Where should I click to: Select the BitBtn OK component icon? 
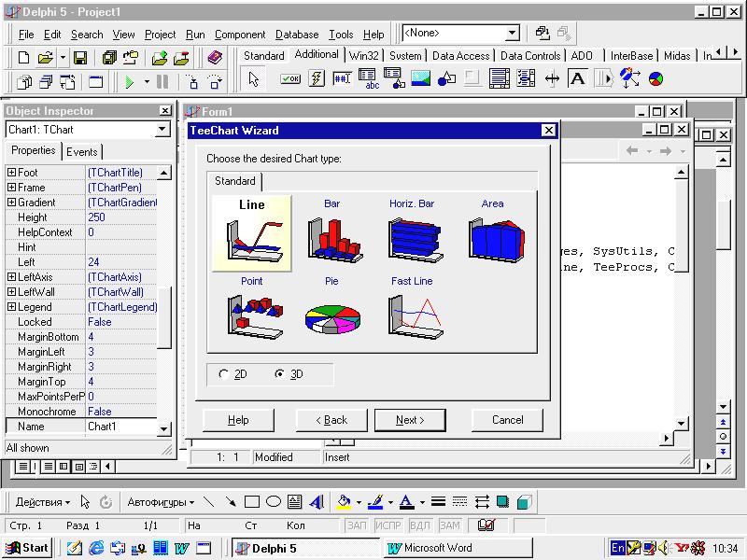click(x=290, y=79)
